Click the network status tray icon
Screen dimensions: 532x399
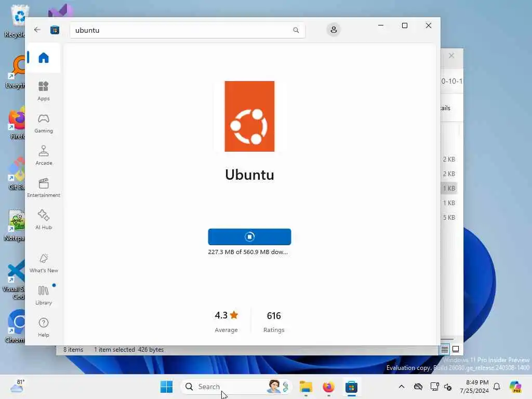click(x=434, y=387)
